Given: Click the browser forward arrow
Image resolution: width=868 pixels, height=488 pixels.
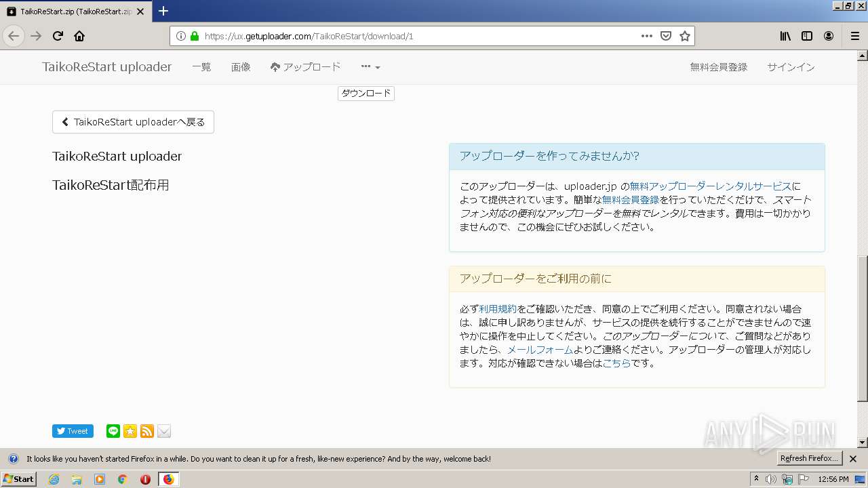Looking at the screenshot, I should coord(36,36).
